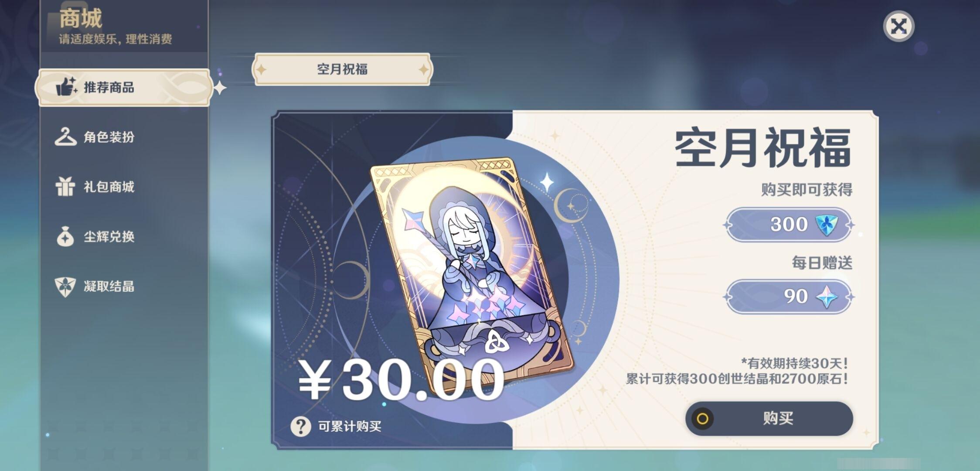Click the 90 daily reward pill
The image size is (980, 471).
pyautogui.click(x=789, y=297)
